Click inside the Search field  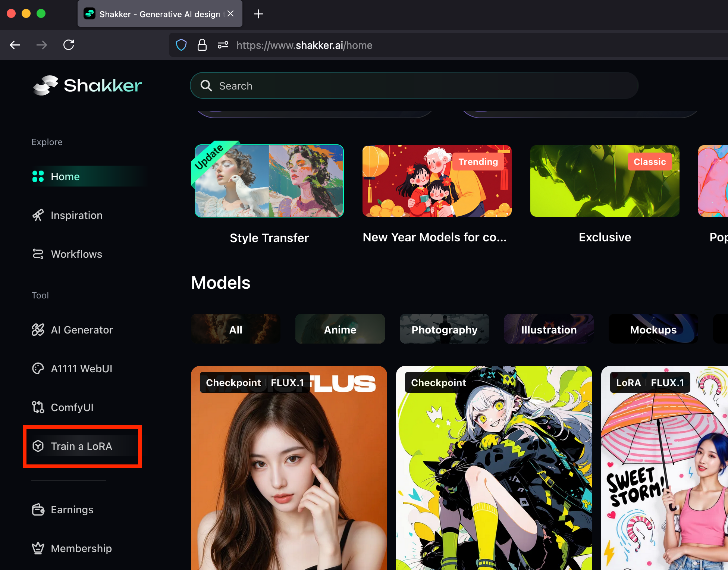click(x=410, y=86)
